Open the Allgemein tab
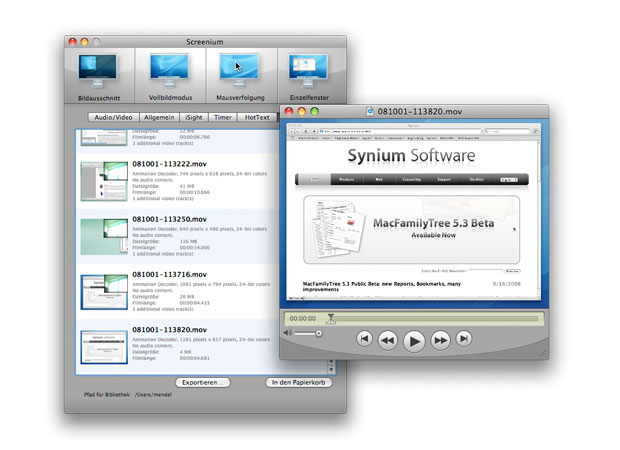The width and height of the screenshot is (620, 450). [159, 117]
